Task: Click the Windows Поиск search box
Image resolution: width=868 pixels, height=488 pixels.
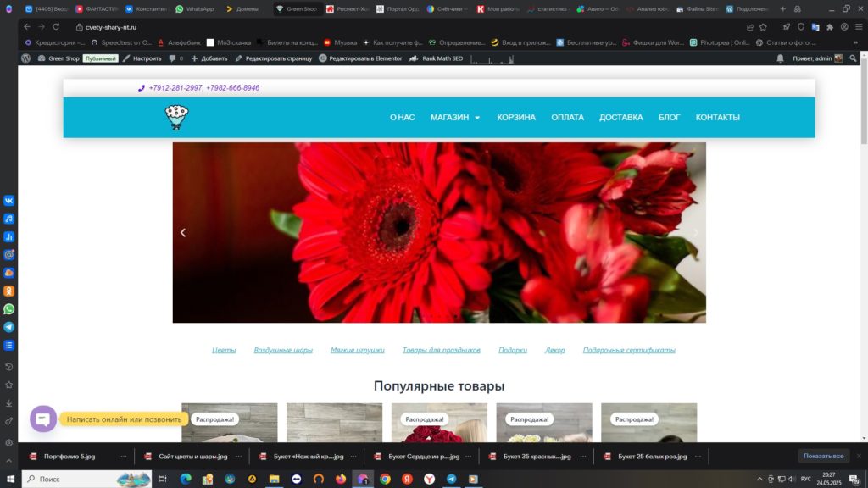Action: [x=87, y=479]
